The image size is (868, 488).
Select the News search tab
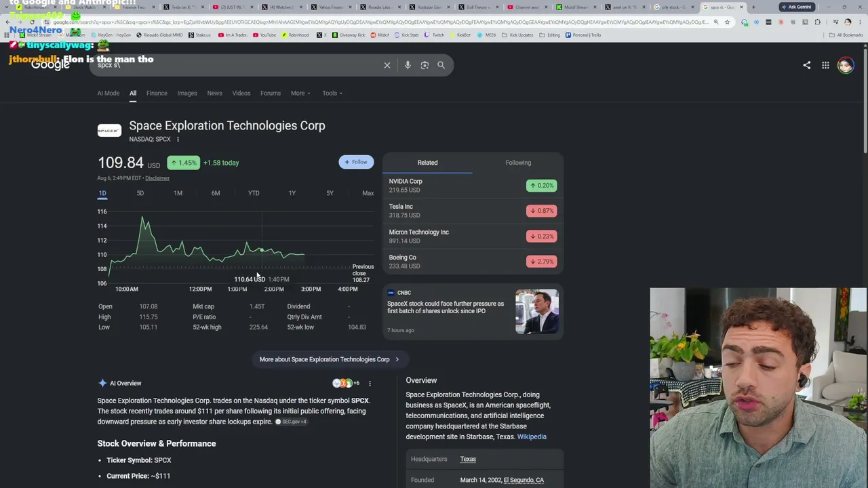[214, 94]
